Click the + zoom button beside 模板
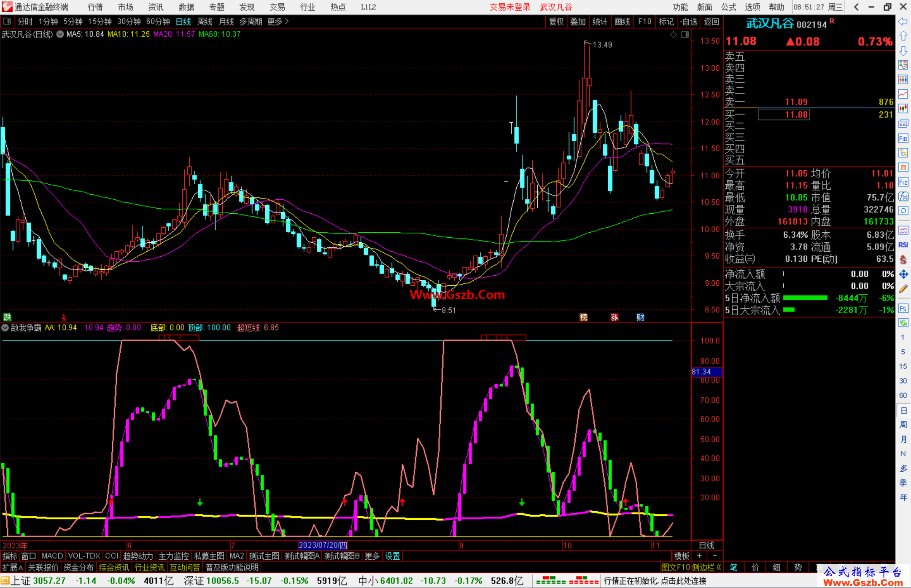911x588 pixels. [699, 556]
